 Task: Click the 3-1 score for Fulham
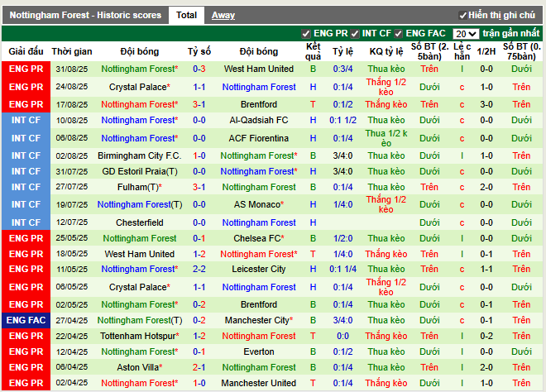point(199,187)
